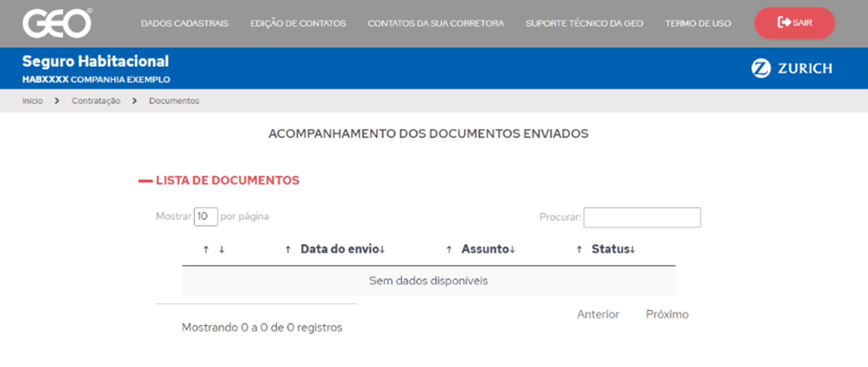The width and height of the screenshot is (868, 367).
Task: Click the 'Seguro Habitacional' heading
Action: [95, 61]
